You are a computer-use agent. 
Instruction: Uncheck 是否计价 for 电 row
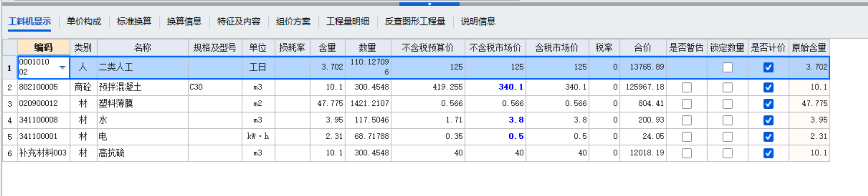[769, 137]
